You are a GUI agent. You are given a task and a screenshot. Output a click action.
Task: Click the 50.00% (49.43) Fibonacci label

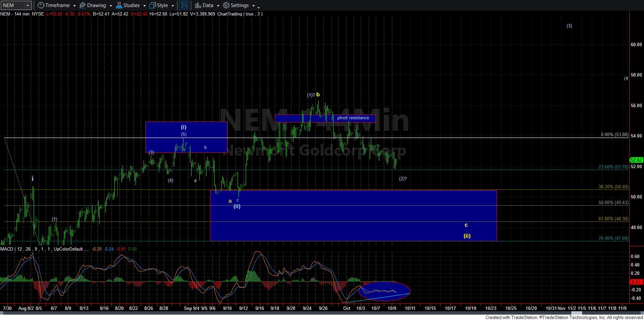tap(613, 202)
